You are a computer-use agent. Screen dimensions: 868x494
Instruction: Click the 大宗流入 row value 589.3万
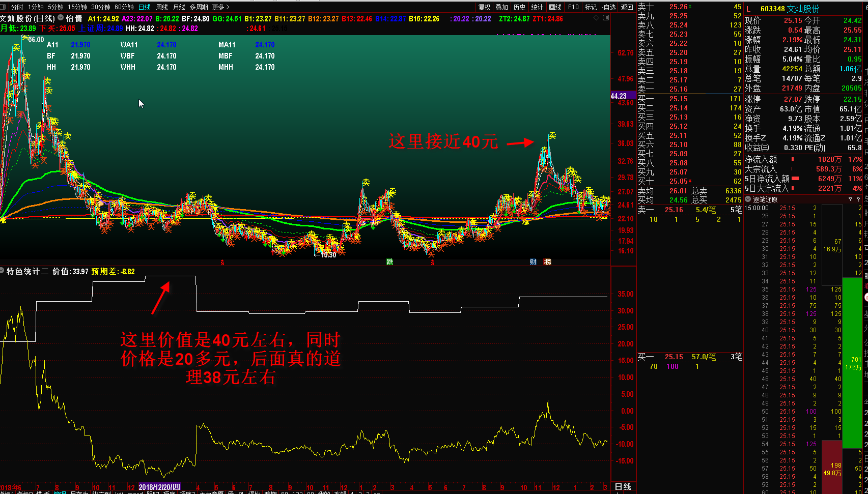829,169
